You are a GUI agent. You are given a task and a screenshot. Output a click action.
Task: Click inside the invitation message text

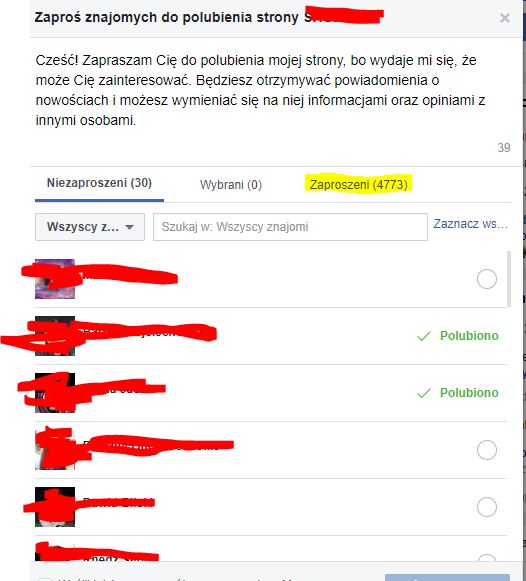260,90
